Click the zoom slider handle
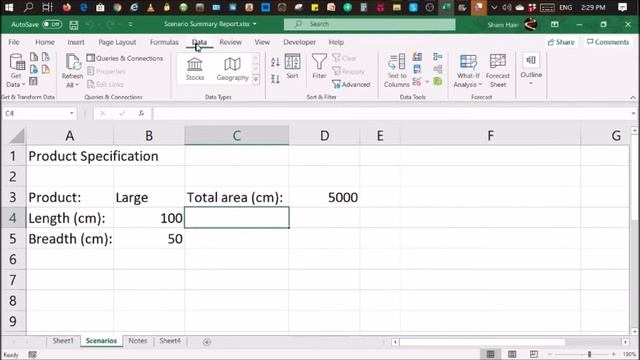 tap(589, 354)
